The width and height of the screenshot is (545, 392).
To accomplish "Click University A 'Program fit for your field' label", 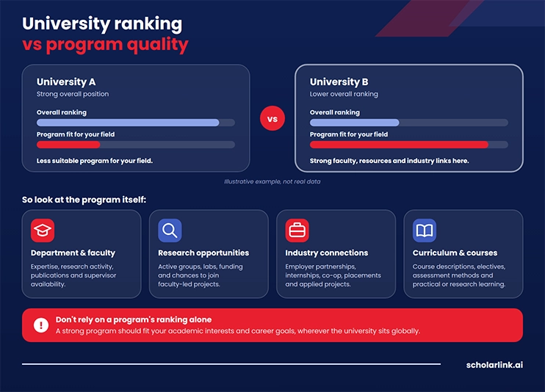I will (76, 134).
